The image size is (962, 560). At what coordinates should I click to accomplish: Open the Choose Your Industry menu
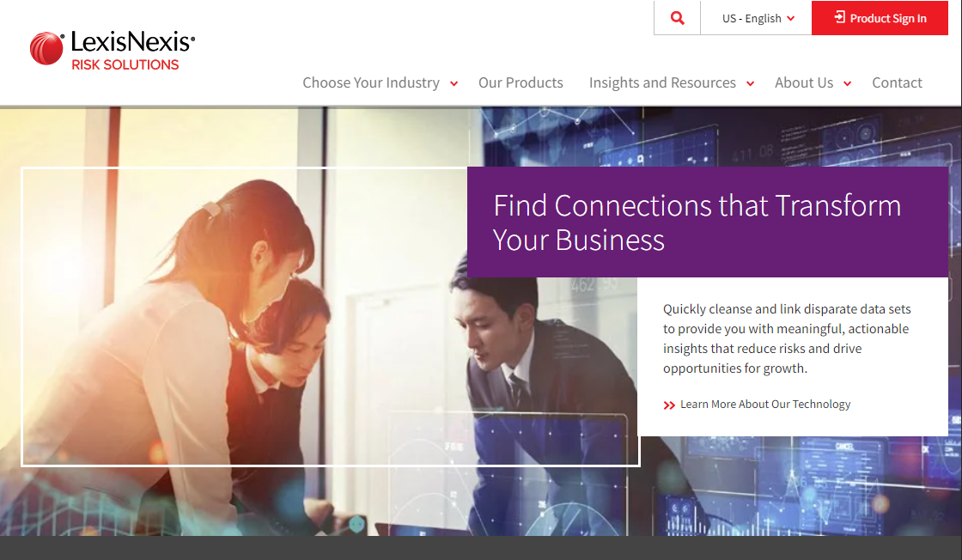tap(371, 82)
